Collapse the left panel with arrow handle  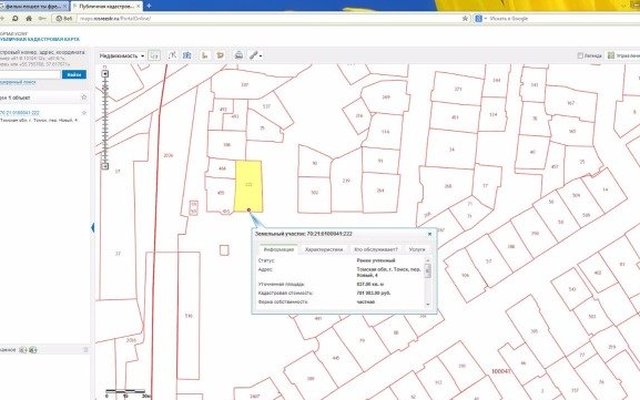[93, 227]
